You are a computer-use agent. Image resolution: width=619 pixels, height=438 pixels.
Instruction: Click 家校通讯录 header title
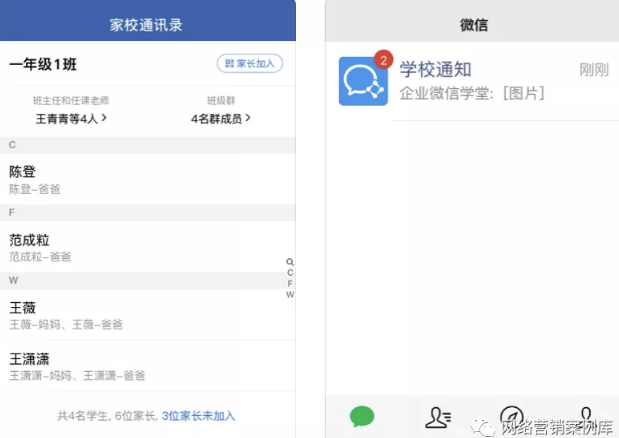146,25
